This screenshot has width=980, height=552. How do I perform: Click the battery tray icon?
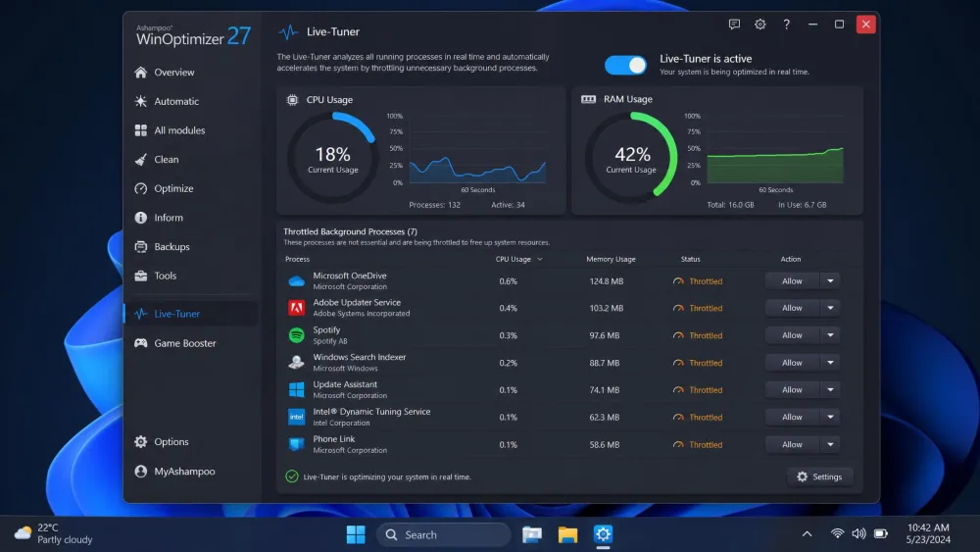881,534
